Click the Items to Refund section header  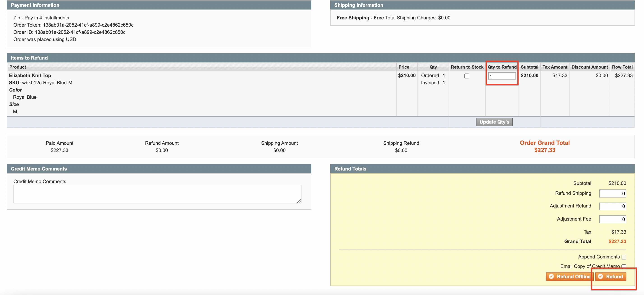coord(29,58)
